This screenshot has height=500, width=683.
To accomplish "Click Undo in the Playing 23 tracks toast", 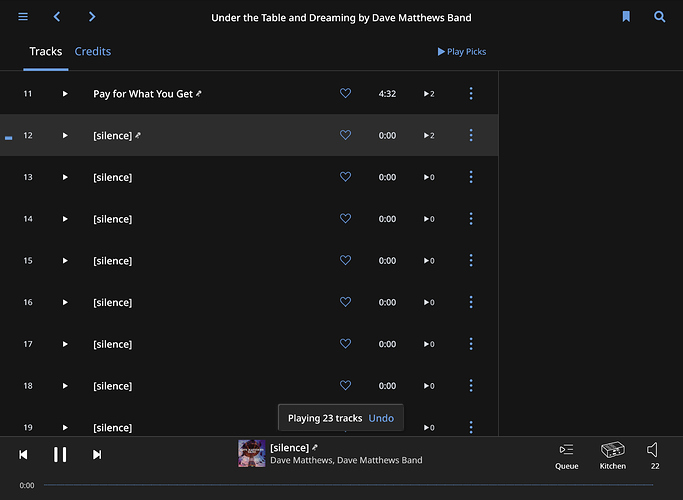I will [381, 418].
